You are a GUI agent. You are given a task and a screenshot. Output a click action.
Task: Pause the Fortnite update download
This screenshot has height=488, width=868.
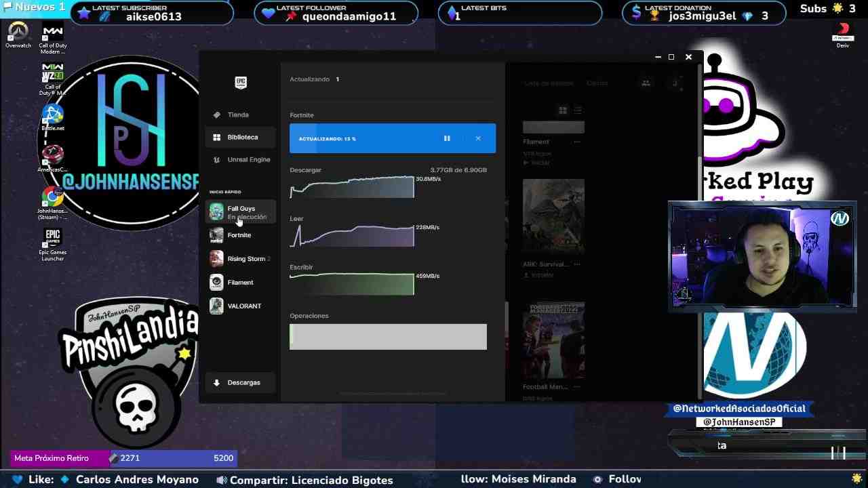click(447, 138)
